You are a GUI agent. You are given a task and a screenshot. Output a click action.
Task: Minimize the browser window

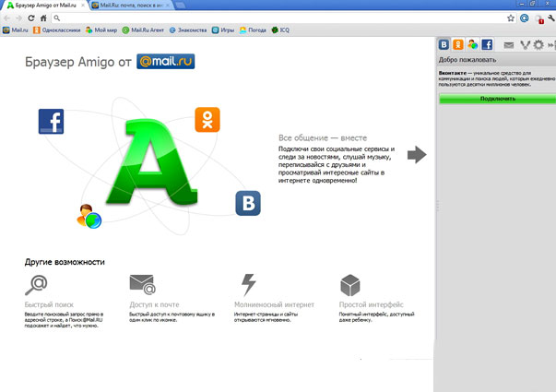(x=521, y=4)
